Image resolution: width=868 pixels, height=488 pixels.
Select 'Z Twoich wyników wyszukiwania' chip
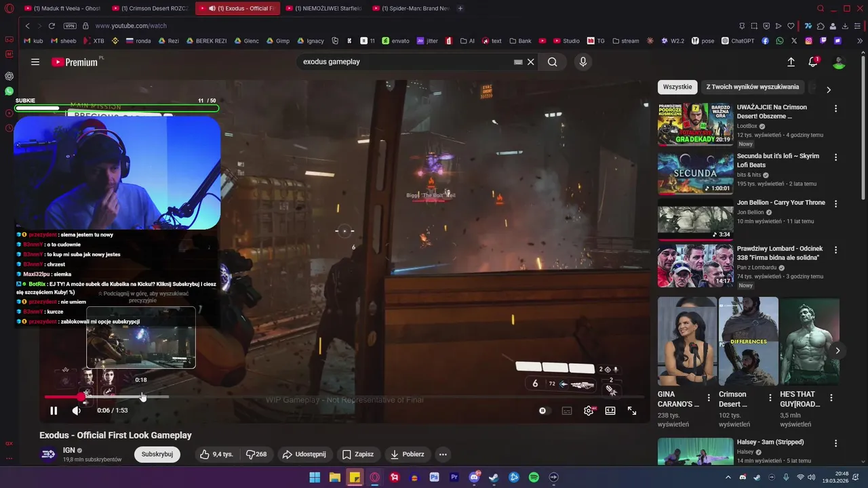tap(753, 87)
